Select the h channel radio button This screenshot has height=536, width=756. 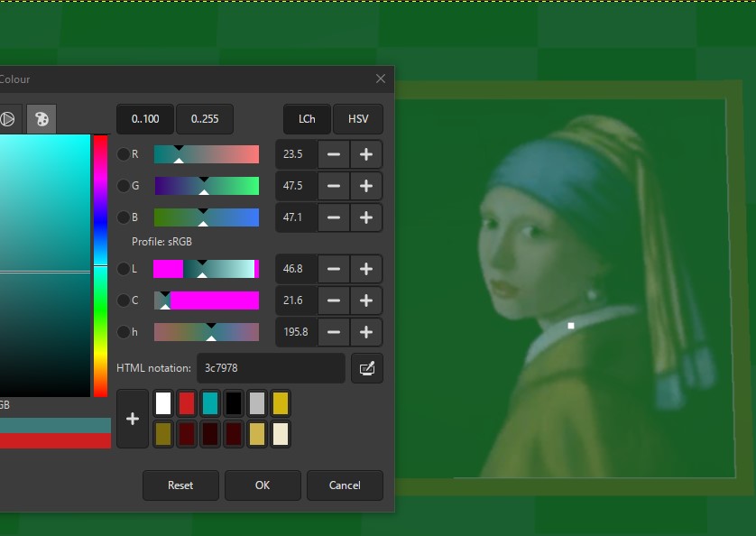[x=124, y=332]
